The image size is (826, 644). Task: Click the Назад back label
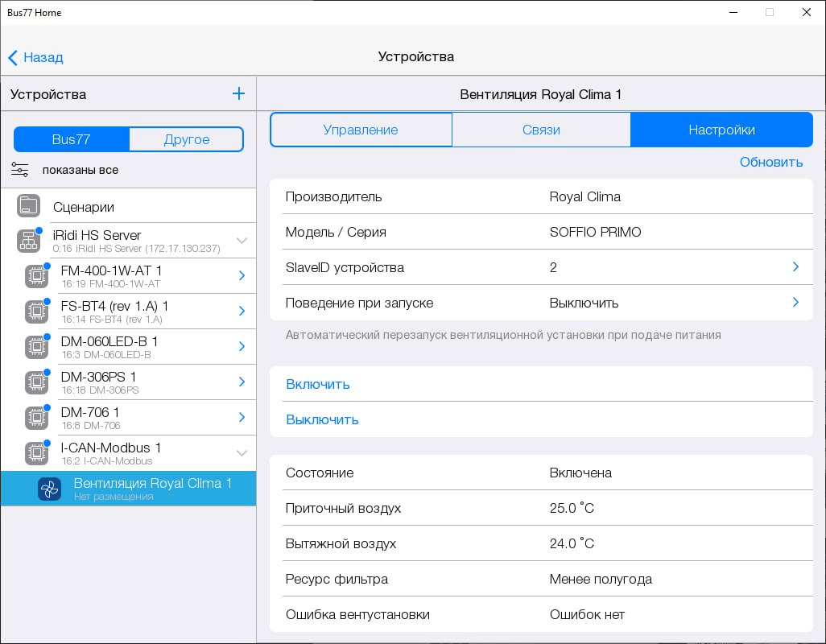pos(43,57)
